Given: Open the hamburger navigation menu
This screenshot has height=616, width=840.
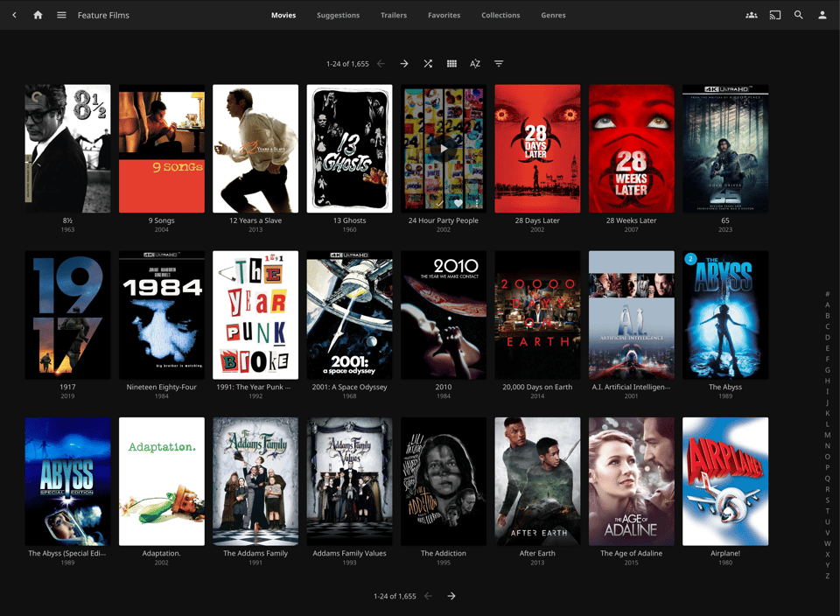Looking at the screenshot, I should point(61,15).
